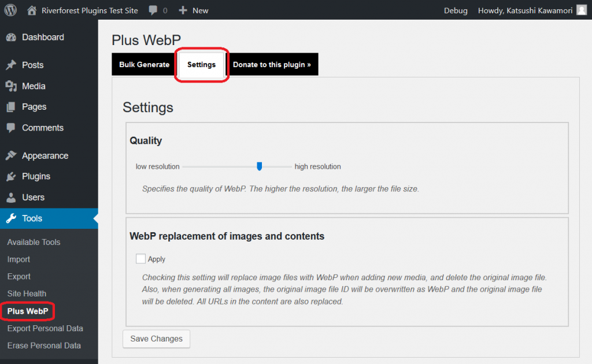
Task: Enable the Apply WebP replacement checkbox
Action: 140,259
